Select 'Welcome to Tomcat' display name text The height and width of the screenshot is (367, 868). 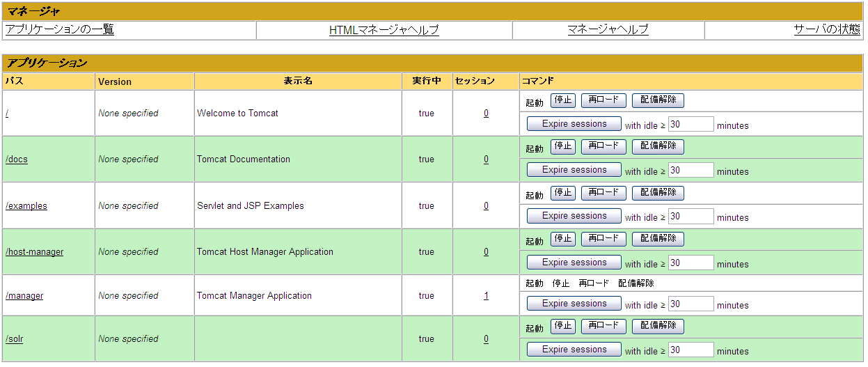237,113
